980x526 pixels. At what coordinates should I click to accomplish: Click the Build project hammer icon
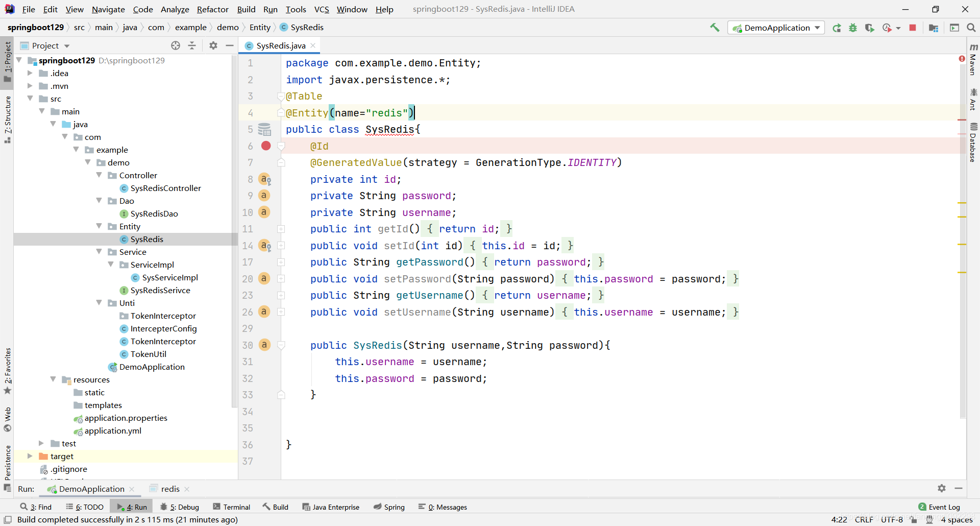(715, 28)
